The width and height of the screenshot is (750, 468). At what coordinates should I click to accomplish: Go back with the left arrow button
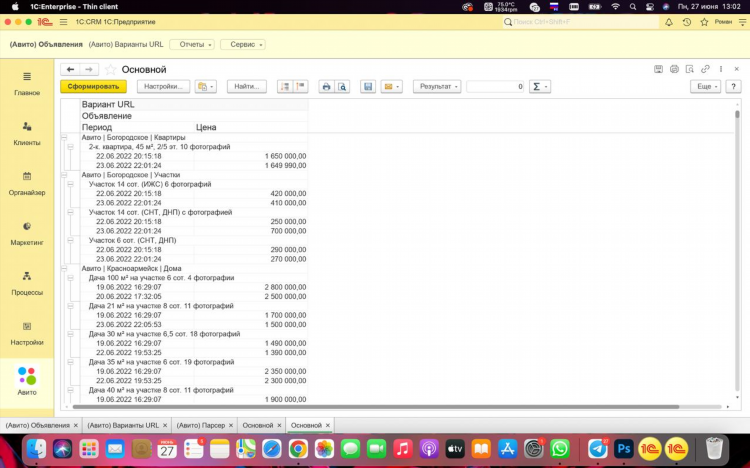(70, 69)
